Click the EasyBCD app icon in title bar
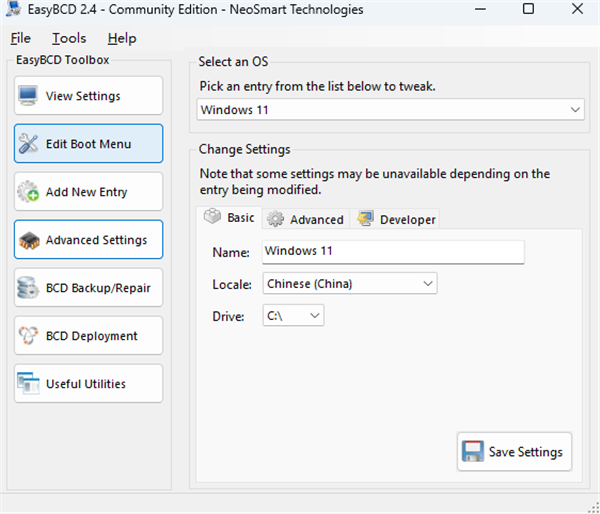Viewport: 600px width, 514px height. (x=13, y=9)
